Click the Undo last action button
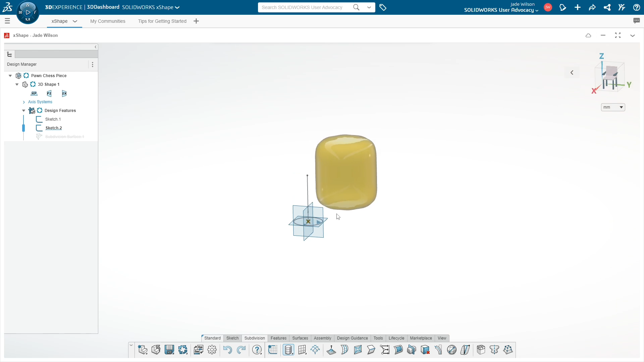 (228, 350)
